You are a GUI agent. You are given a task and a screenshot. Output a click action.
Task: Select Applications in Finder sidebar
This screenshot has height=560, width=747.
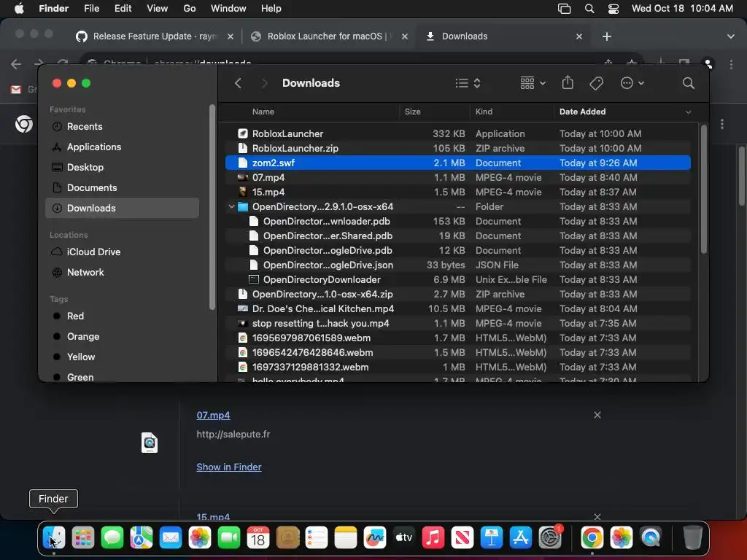pyautogui.click(x=122, y=147)
